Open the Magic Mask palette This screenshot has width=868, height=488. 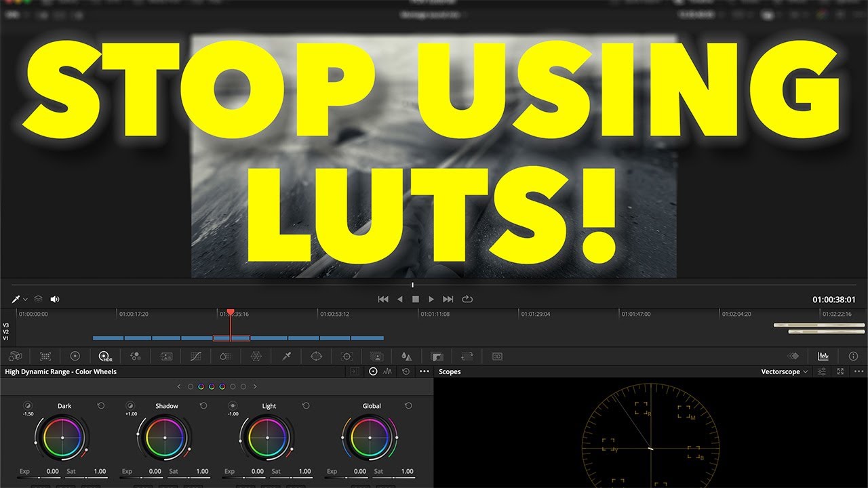tap(376, 356)
